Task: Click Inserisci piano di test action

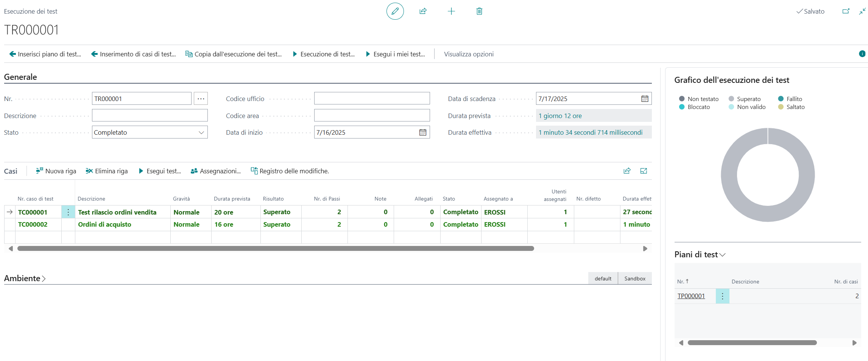Action: [x=45, y=54]
